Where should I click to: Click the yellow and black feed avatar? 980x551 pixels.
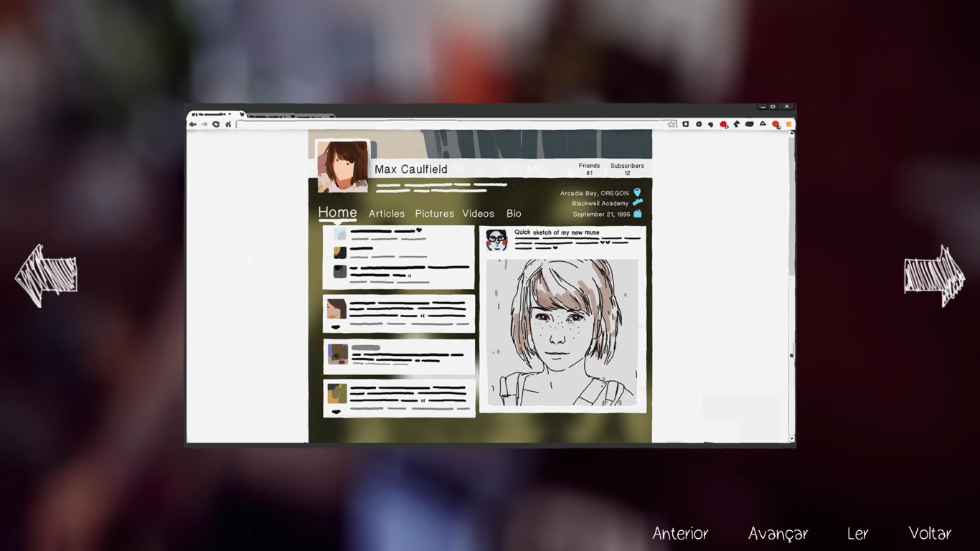click(x=340, y=253)
